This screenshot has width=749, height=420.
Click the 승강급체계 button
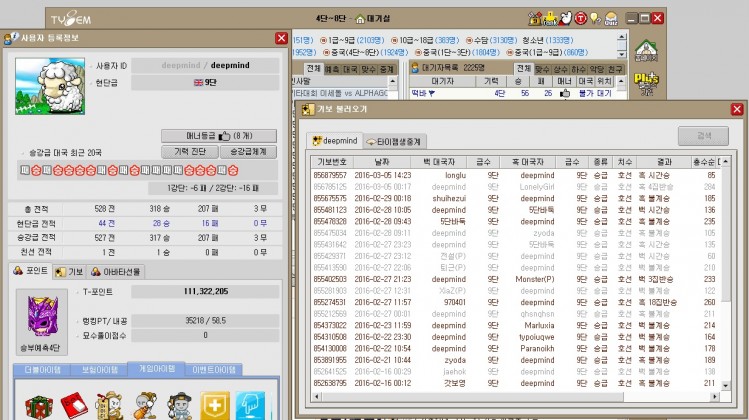click(246, 151)
